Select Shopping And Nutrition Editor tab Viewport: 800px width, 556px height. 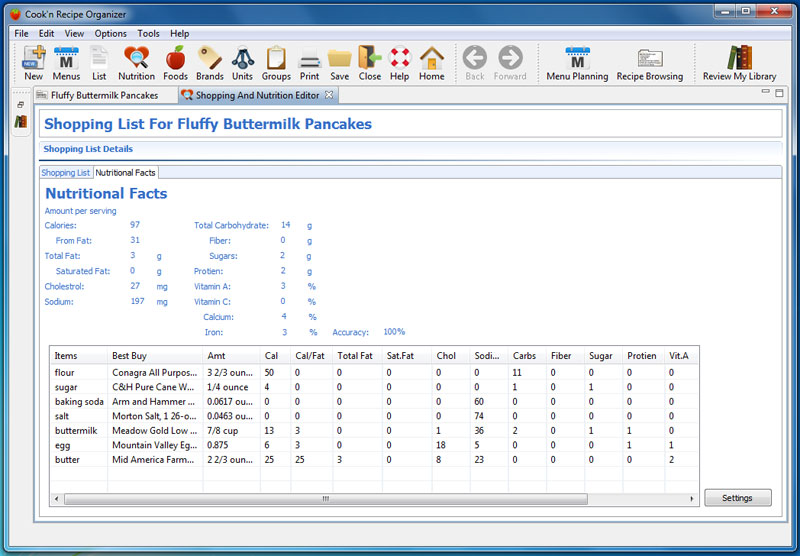coord(258,95)
